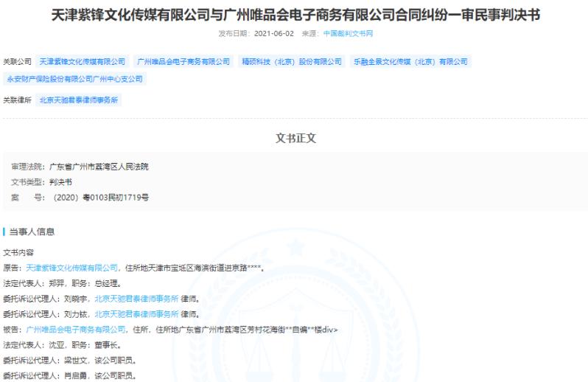Select the document type value 判决书
This screenshot has height=382, width=588.
[60, 182]
